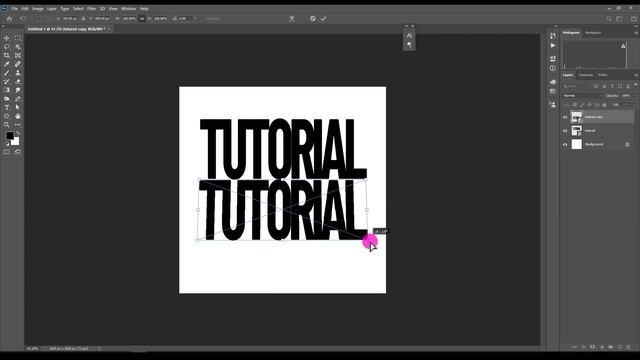This screenshot has width=640, height=360.
Task: Select the Clone Stamp tool
Action: coord(18,73)
